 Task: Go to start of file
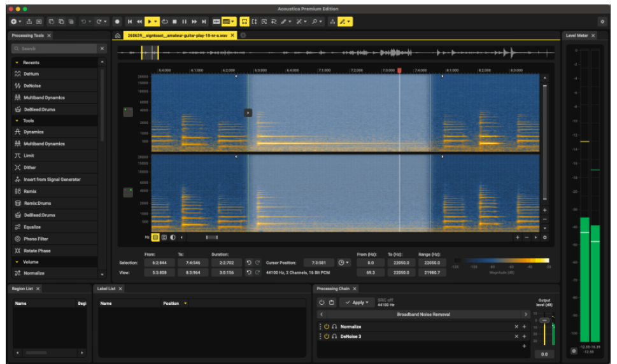click(129, 22)
